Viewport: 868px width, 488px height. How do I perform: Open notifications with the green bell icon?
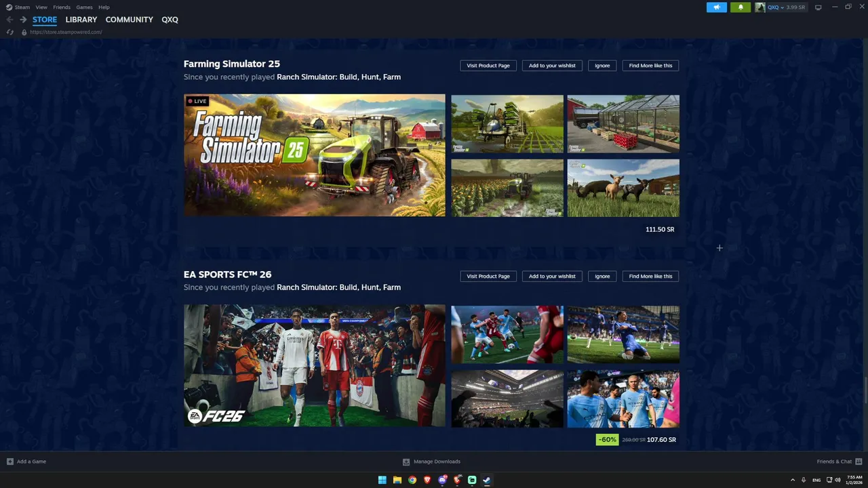click(741, 7)
